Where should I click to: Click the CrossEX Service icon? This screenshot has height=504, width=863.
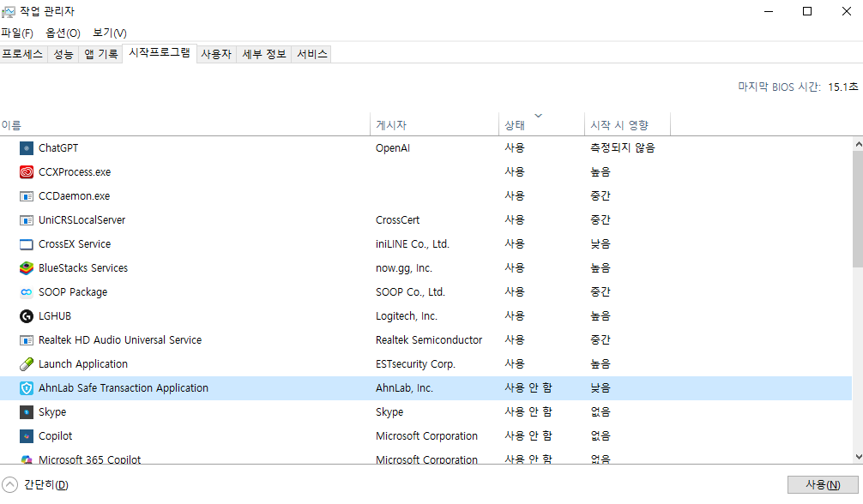click(x=27, y=244)
